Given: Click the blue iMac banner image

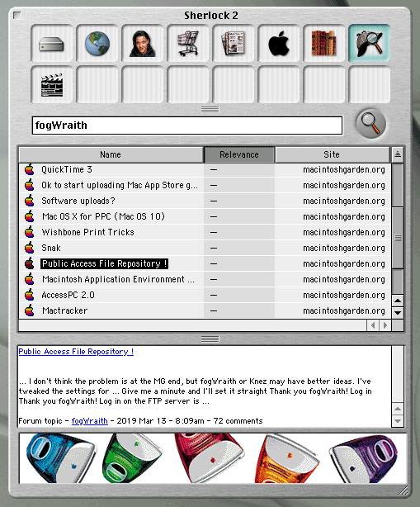Looking at the screenshot, I should tap(61, 458).
